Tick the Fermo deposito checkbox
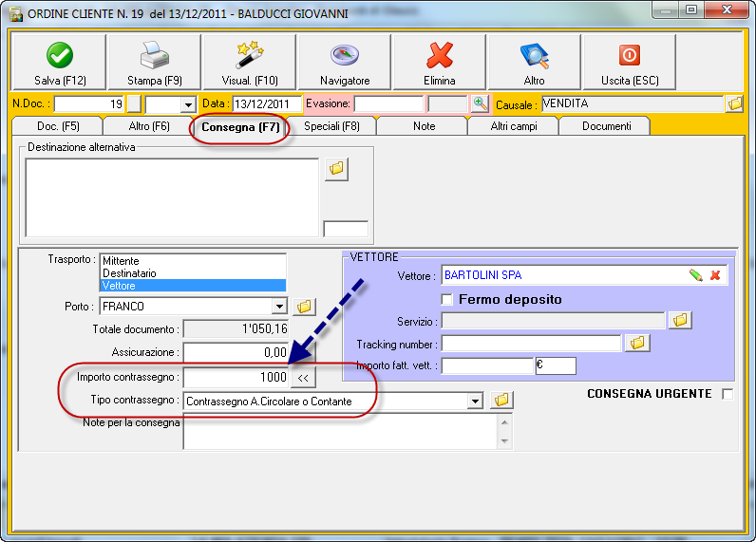This screenshot has height=542, width=756. [x=447, y=300]
